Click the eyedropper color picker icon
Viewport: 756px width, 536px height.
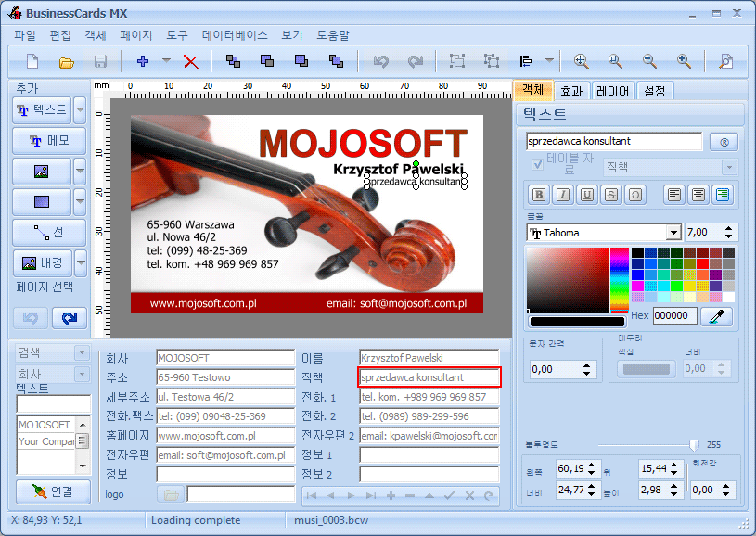[x=716, y=316]
